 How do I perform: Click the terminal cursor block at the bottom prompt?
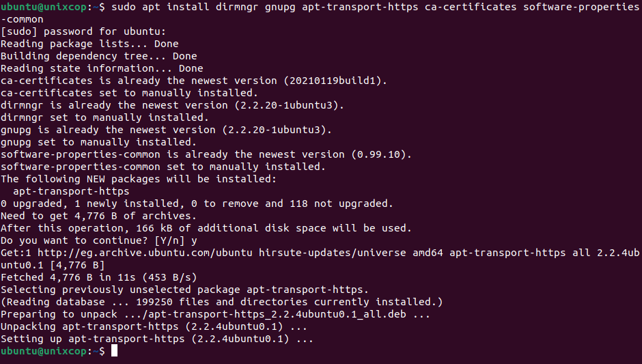[114, 351]
